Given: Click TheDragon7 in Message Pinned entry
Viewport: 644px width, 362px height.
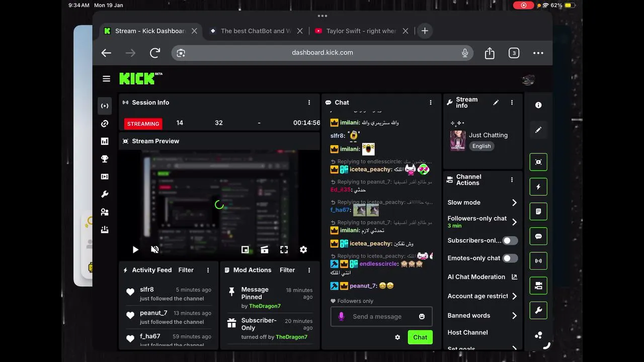Looking at the screenshot, I should tap(265, 306).
